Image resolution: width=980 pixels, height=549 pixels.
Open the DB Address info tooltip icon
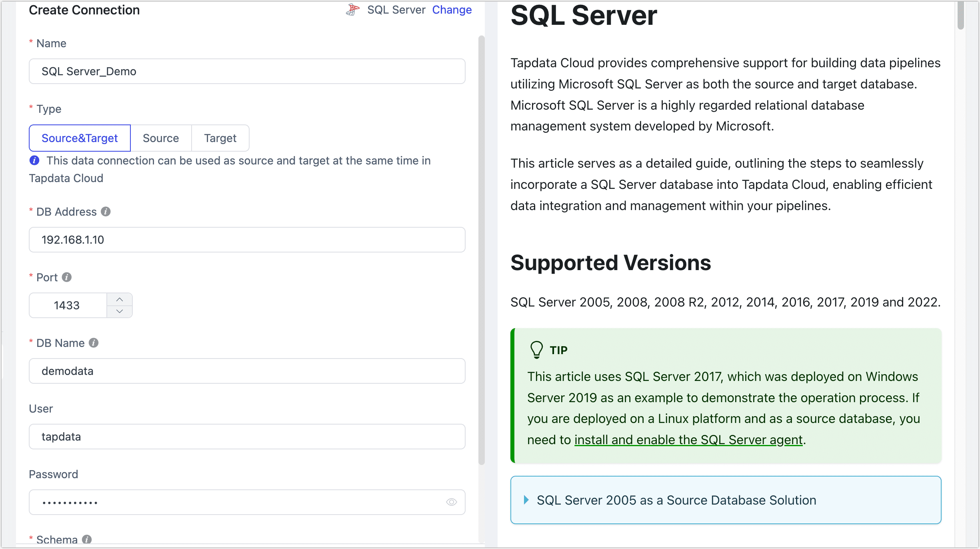(106, 211)
